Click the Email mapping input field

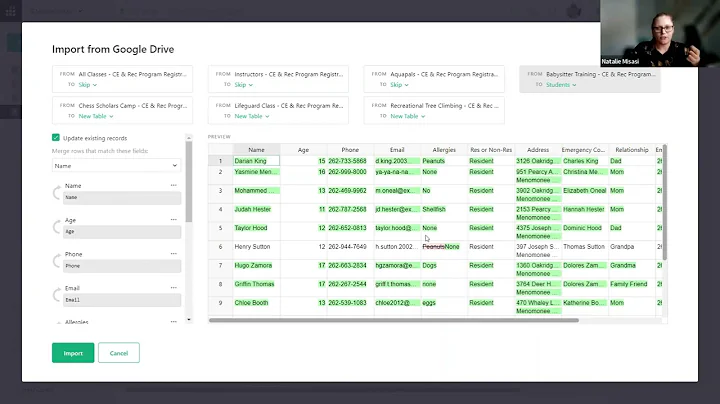coord(122,300)
